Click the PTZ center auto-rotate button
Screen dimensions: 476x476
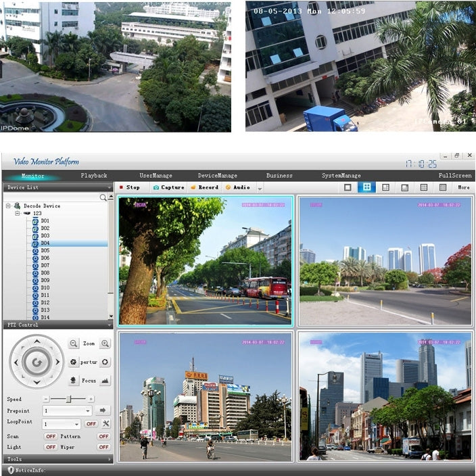(37, 362)
